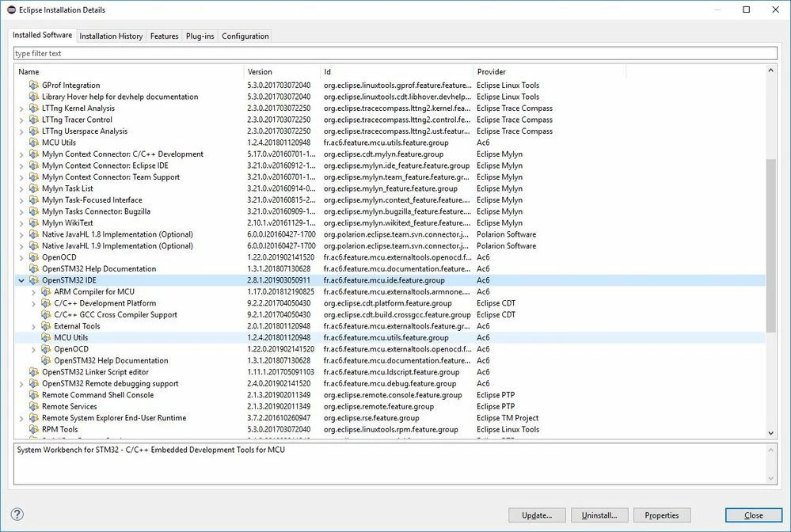Click the Mylyn Context Connector: Eclipse IDE icon
The image size is (791, 532).
point(34,165)
